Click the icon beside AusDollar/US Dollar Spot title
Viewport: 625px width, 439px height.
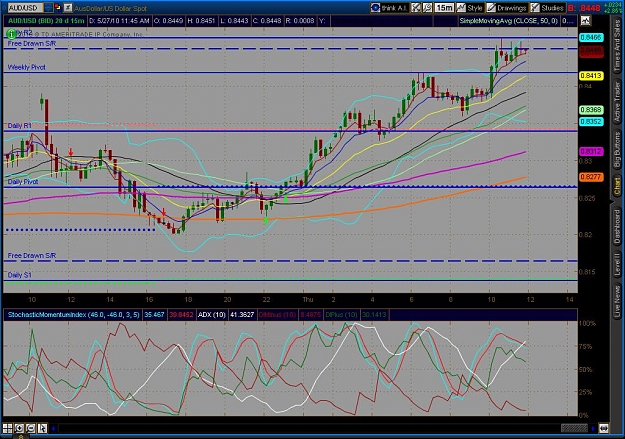coord(68,7)
